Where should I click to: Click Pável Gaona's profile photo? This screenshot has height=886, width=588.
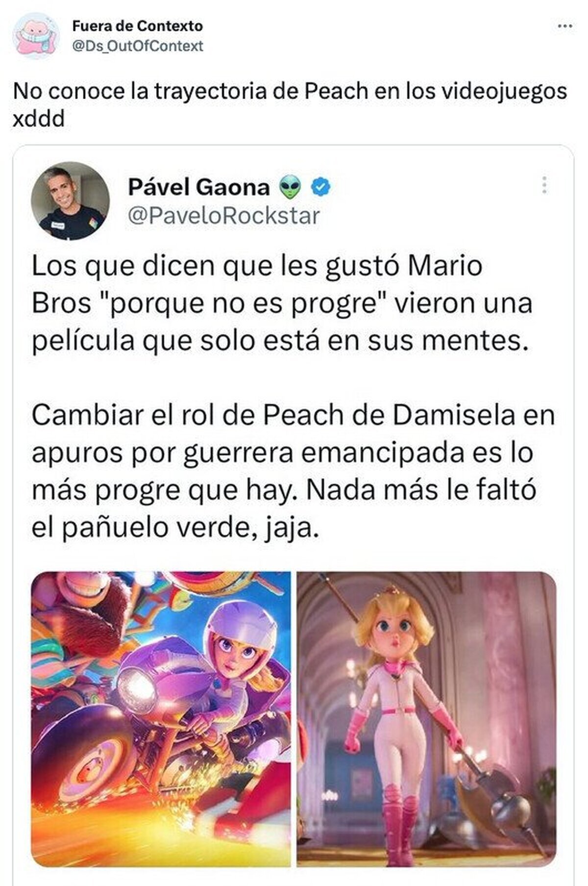point(71,201)
